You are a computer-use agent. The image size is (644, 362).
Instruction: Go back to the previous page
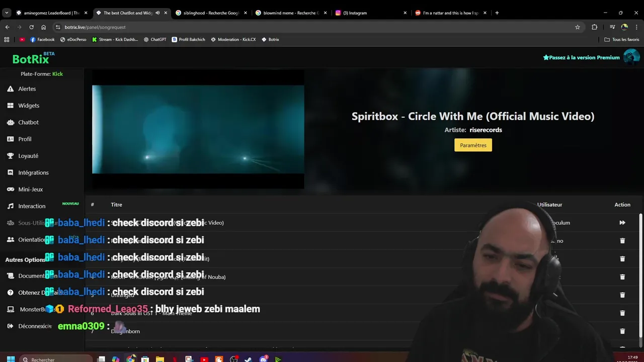(7, 27)
